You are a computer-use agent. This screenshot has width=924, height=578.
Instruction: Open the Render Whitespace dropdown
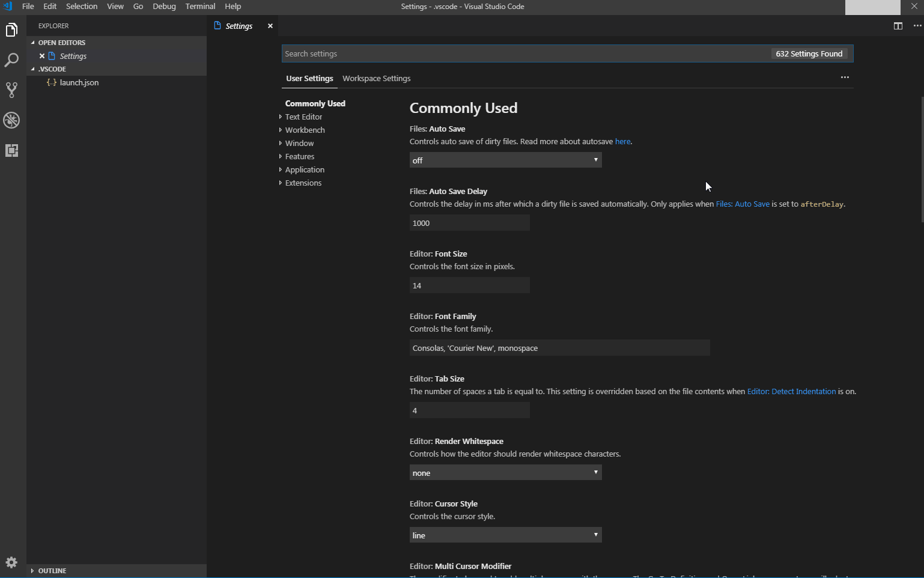coord(505,472)
